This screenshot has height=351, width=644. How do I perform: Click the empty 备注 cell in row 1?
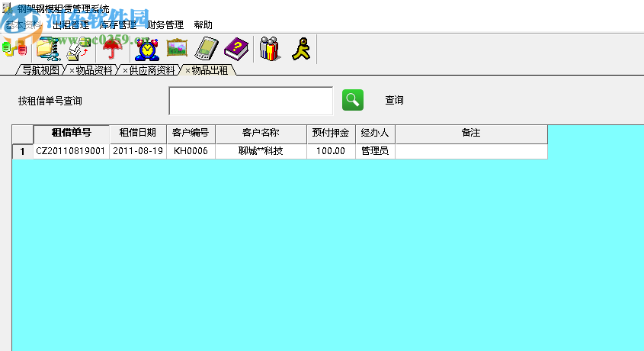coord(472,151)
